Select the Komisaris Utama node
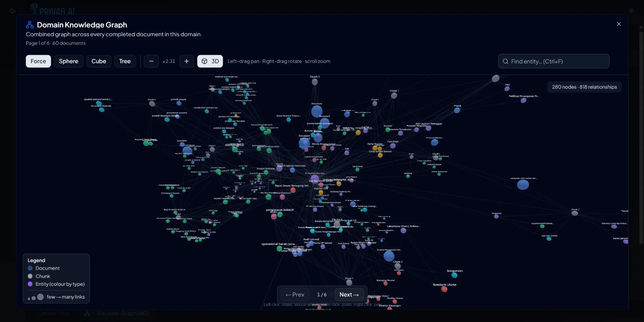Viewport: 644px width, 322px height. coord(444,289)
